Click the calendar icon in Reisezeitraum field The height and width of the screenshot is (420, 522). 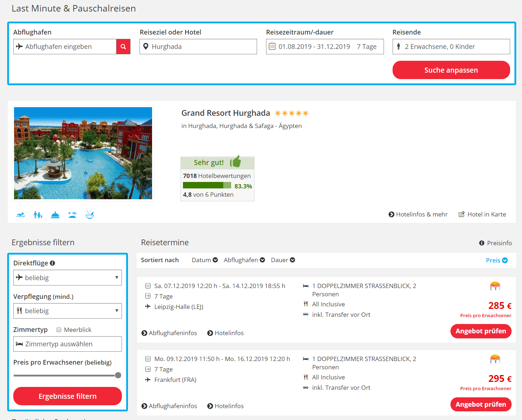[x=272, y=46]
